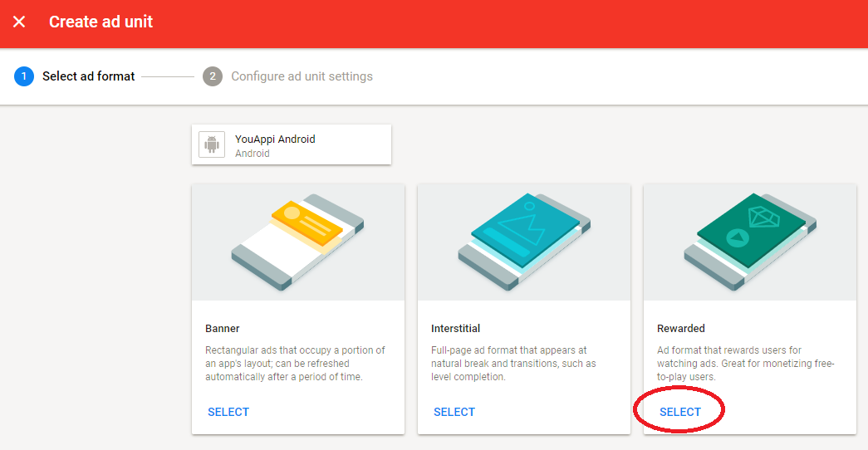Image resolution: width=868 pixels, height=450 pixels.
Task: Select the Banner ad format
Action: 228,412
